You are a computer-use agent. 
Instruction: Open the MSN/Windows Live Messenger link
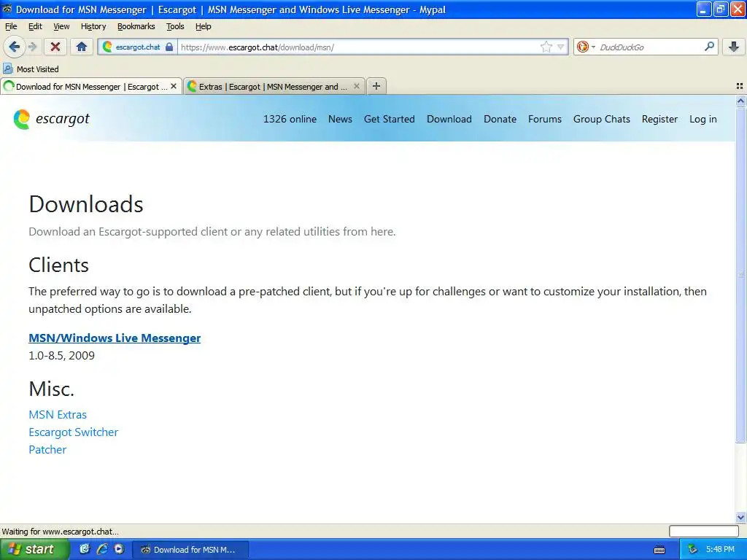(115, 338)
